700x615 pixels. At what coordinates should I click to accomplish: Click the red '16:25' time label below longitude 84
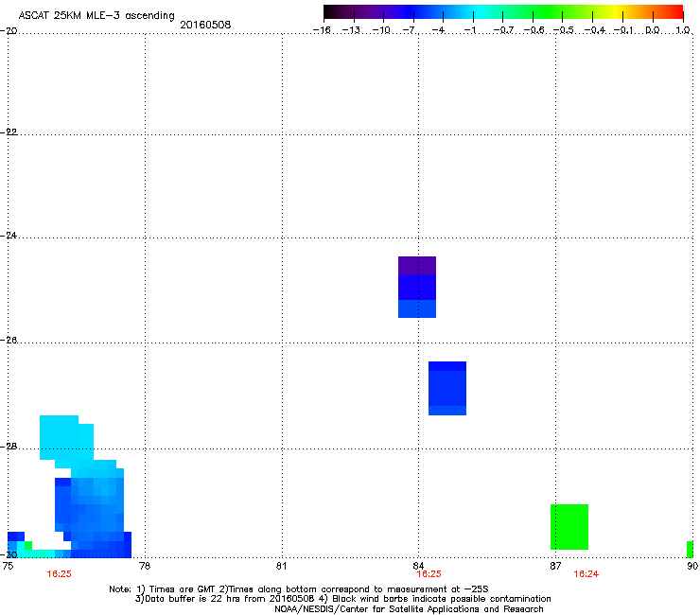(429, 574)
